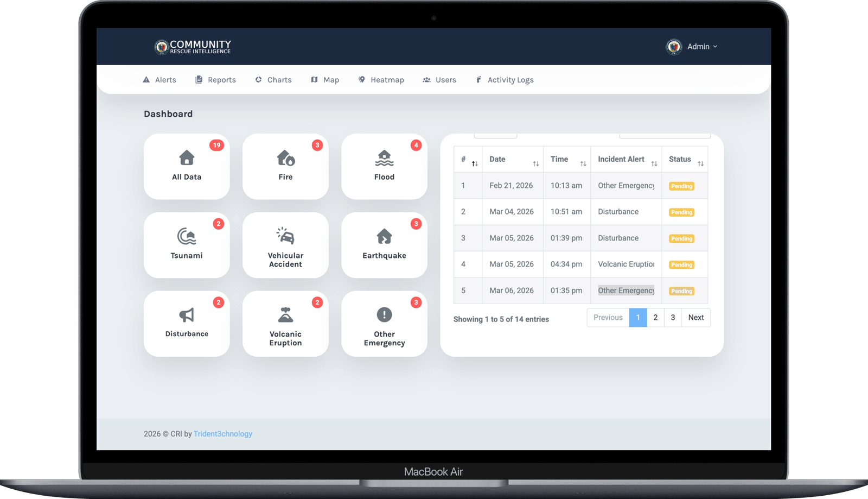Click the Next pagination button
The width and height of the screenshot is (868, 499).
click(x=696, y=318)
